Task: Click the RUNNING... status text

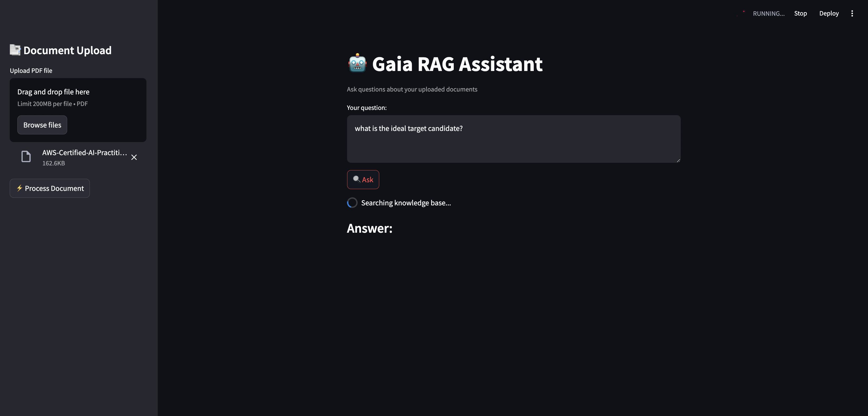Action: pyautogui.click(x=769, y=13)
